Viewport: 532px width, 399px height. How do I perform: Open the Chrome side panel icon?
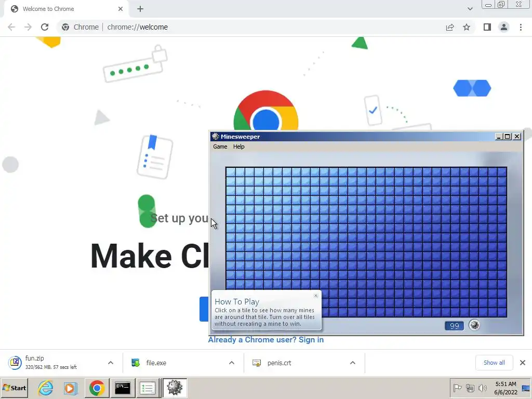pyautogui.click(x=487, y=27)
